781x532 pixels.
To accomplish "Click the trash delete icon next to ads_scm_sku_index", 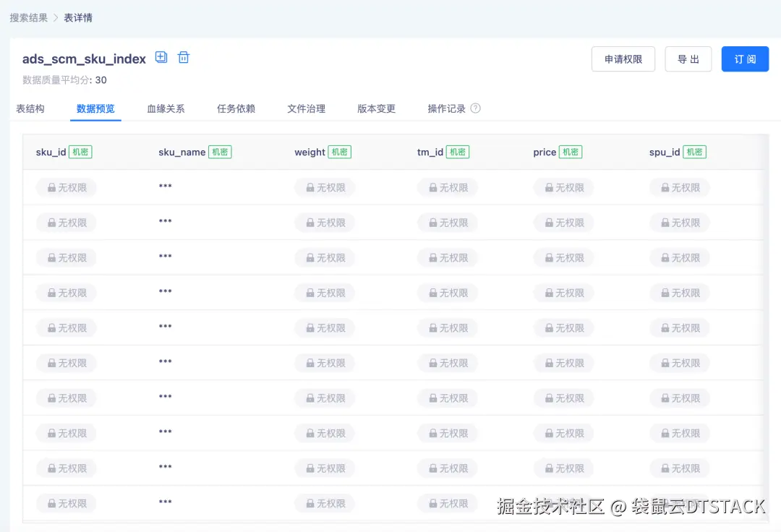I will pyautogui.click(x=183, y=57).
